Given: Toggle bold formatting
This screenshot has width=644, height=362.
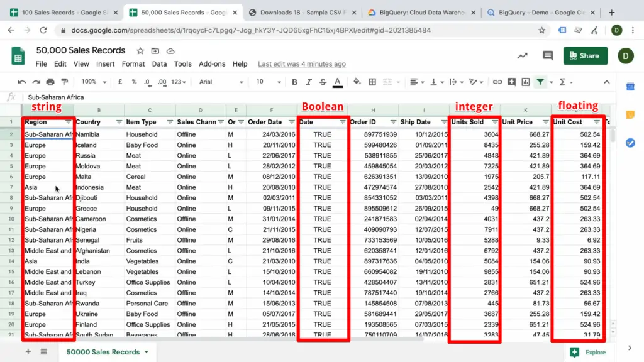Looking at the screenshot, I should pos(294,82).
